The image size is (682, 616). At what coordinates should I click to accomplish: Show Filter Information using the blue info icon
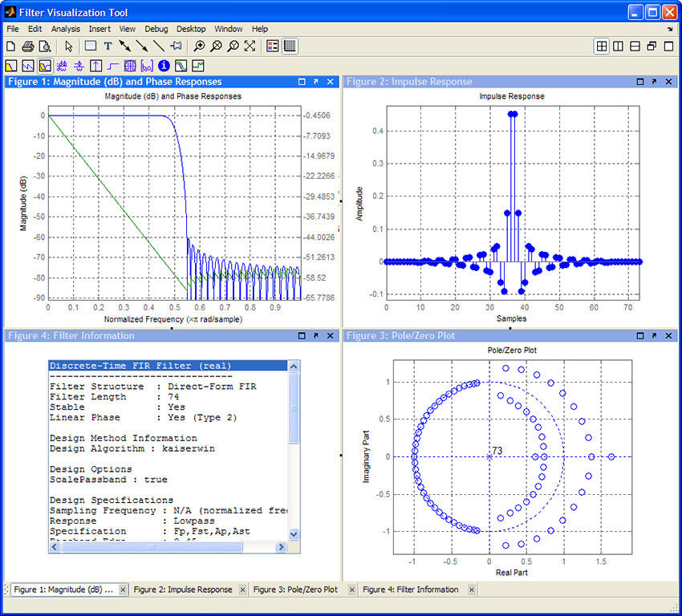point(164,66)
